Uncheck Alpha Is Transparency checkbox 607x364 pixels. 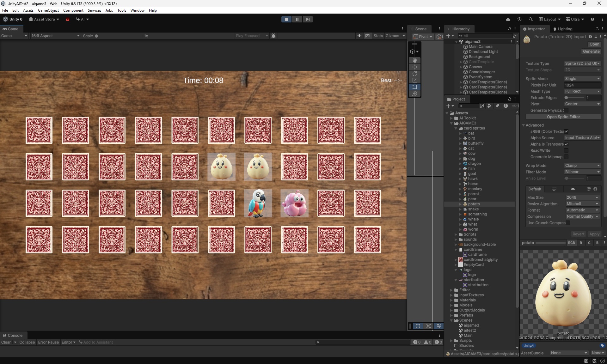pyautogui.click(x=566, y=144)
